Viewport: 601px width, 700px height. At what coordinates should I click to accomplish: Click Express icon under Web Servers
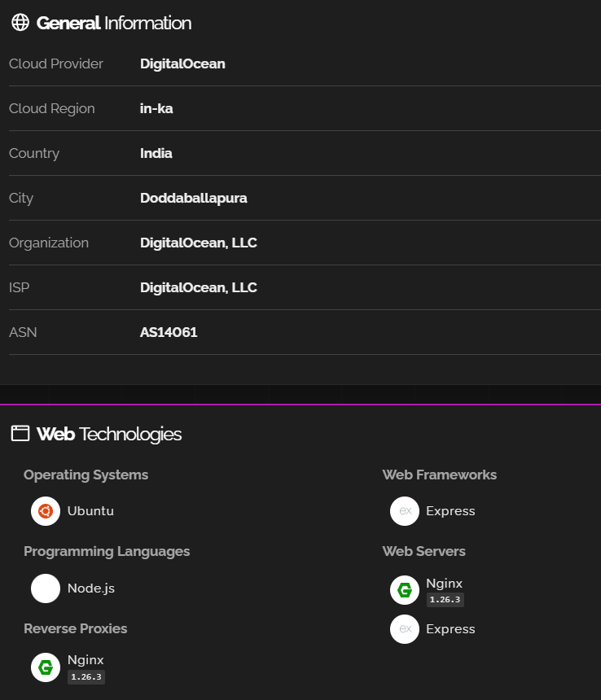pyautogui.click(x=405, y=629)
